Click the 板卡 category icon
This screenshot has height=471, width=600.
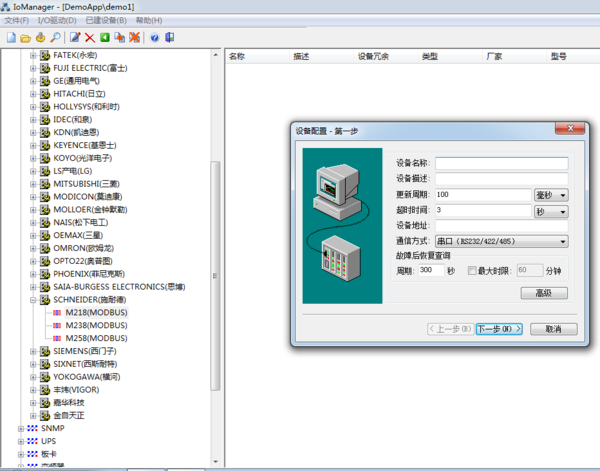[33, 454]
